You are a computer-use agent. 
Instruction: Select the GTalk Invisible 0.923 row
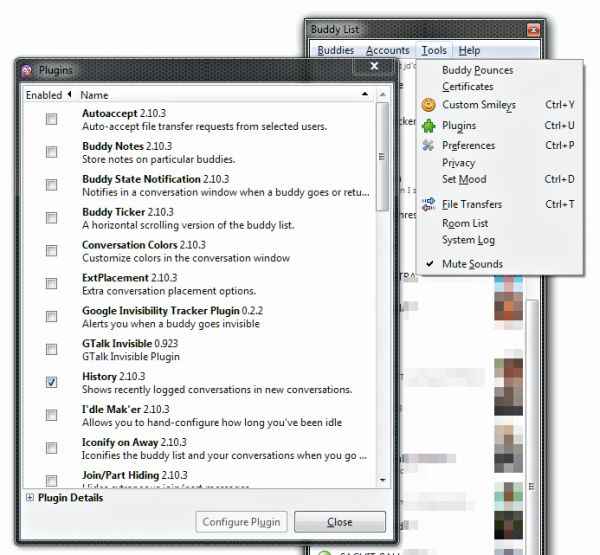pyautogui.click(x=198, y=350)
